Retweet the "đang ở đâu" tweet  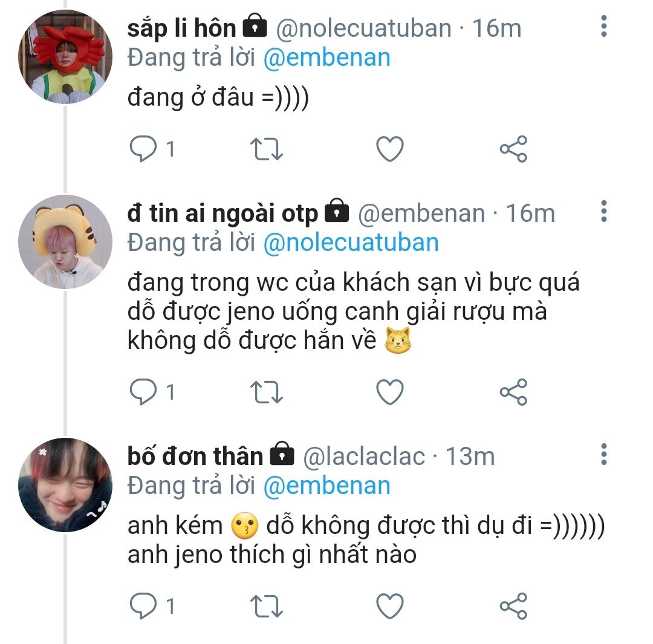click(x=267, y=149)
